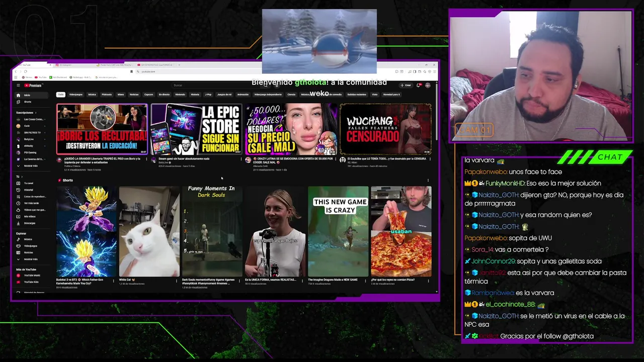
Task: Open Listas de reproducción in sidebar
Action: click(31, 197)
